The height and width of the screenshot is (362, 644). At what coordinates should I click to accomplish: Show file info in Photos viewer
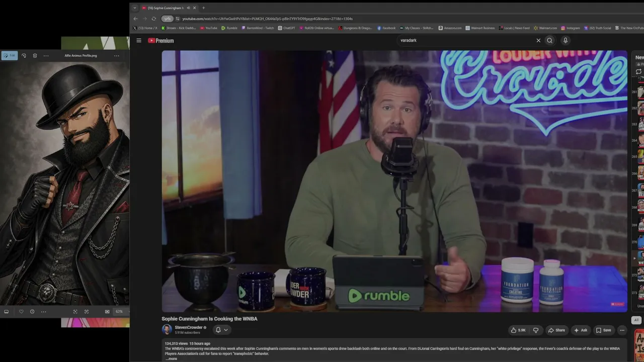(x=32, y=312)
